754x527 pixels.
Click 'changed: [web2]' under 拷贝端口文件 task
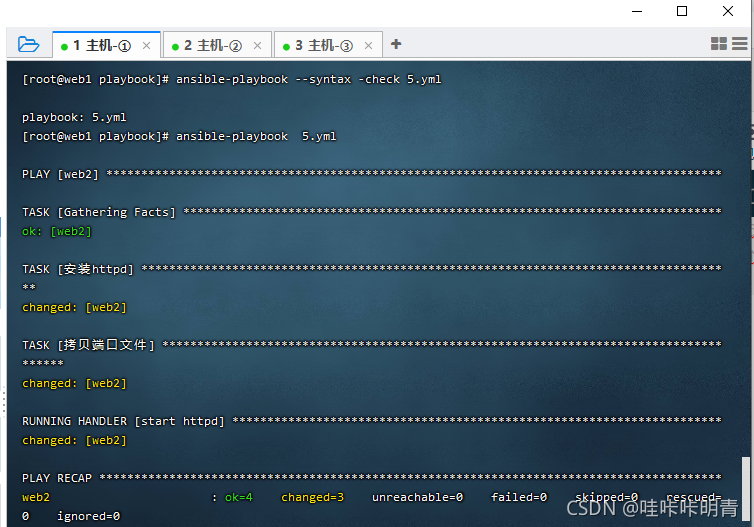point(74,383)
